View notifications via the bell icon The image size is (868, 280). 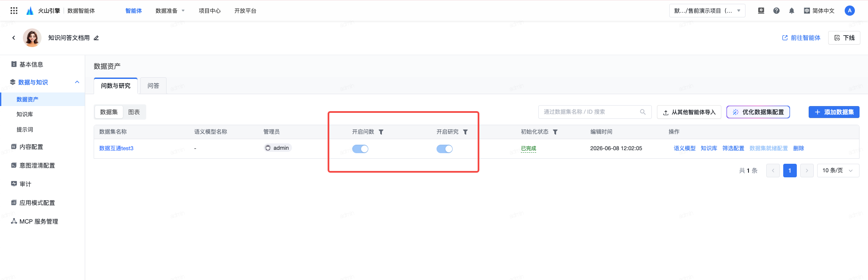tap(792, 11)
